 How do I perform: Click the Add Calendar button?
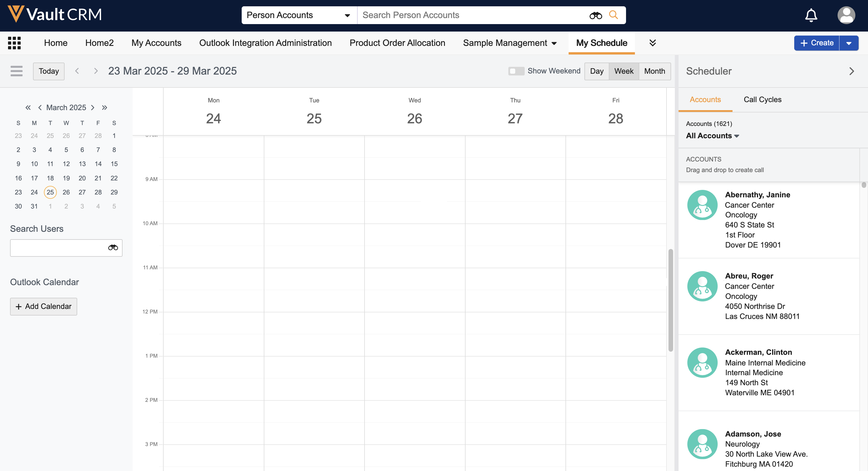pos(43,306)
